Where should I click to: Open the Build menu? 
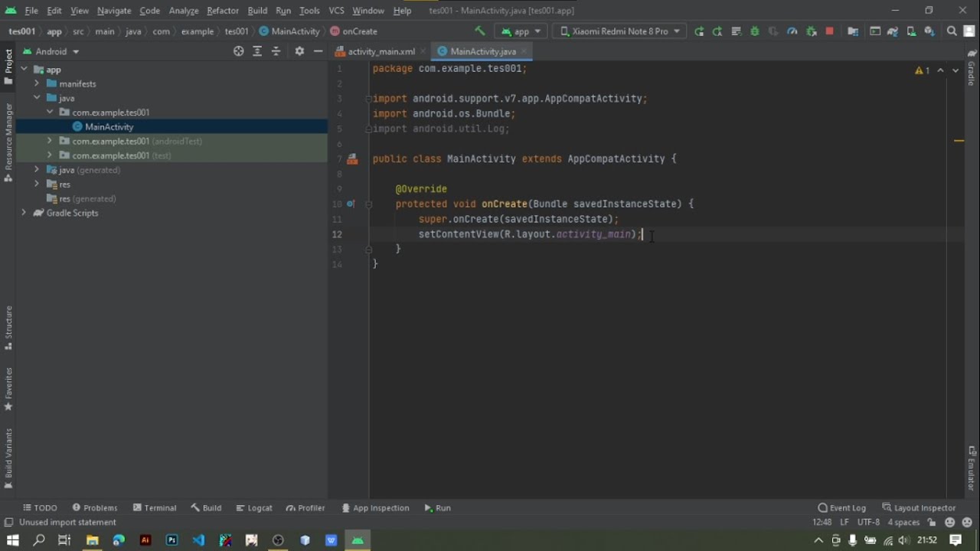click(257, 11)
